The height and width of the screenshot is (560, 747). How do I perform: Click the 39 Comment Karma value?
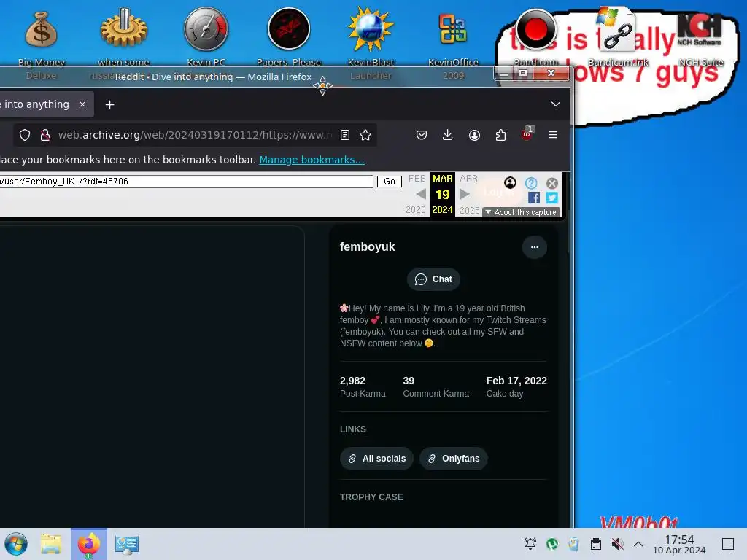coord(409,381)
